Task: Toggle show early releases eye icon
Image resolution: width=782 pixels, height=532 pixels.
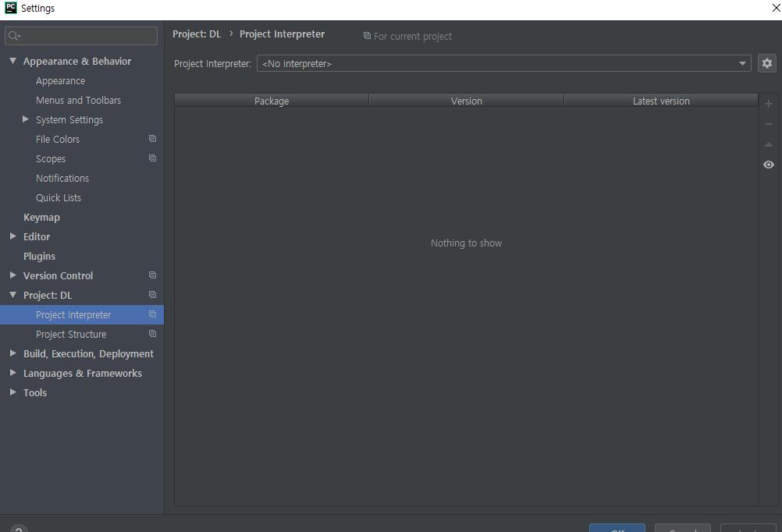Action: pos(769,165)
